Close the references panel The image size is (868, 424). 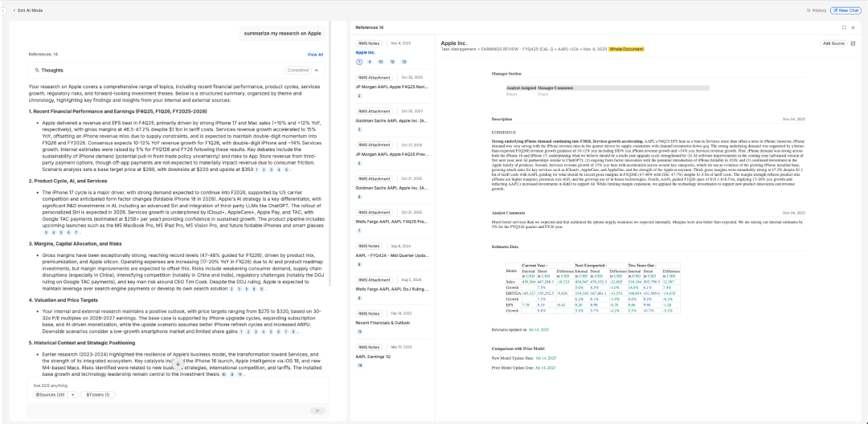pos(853,27)
